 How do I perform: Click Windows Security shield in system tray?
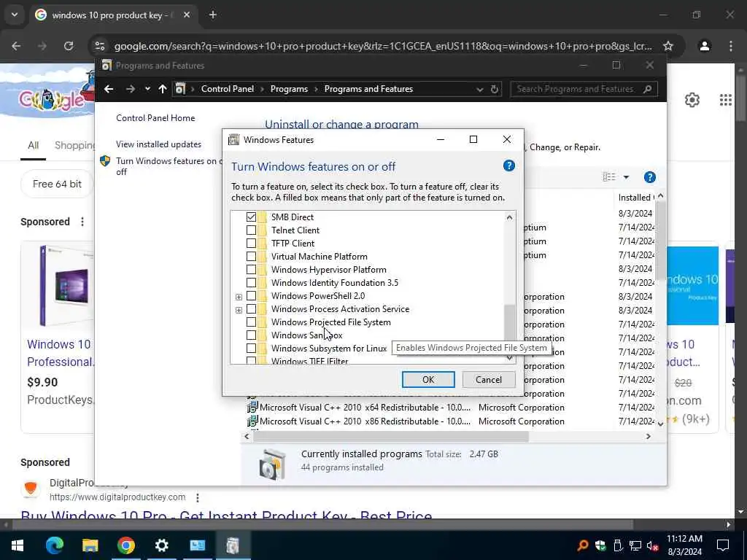[x=600, y=545]
